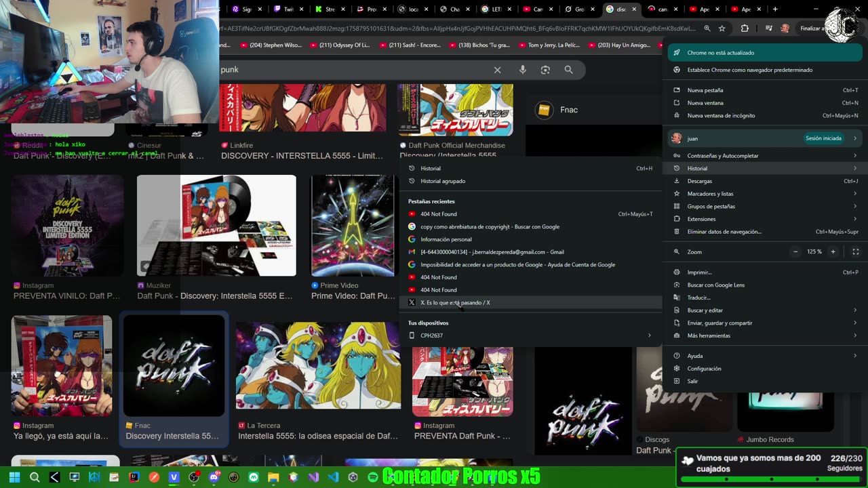Select Nueva ventana menu item

[x=765, y=103]
